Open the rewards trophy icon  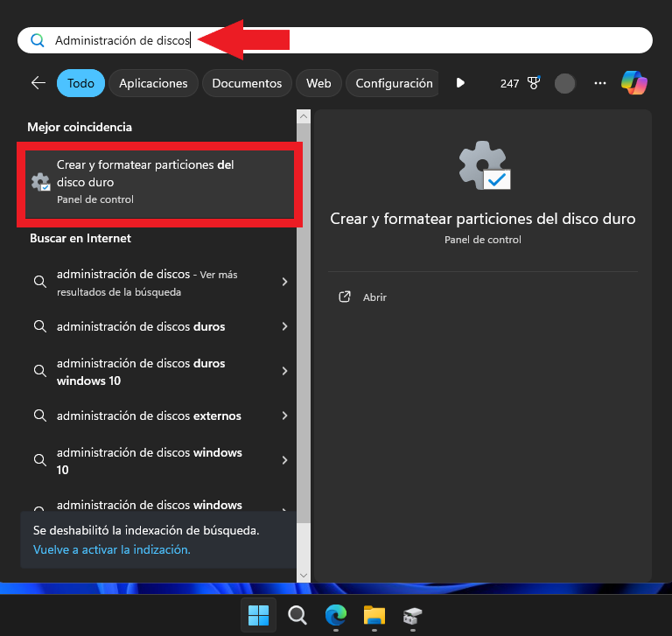534,83
